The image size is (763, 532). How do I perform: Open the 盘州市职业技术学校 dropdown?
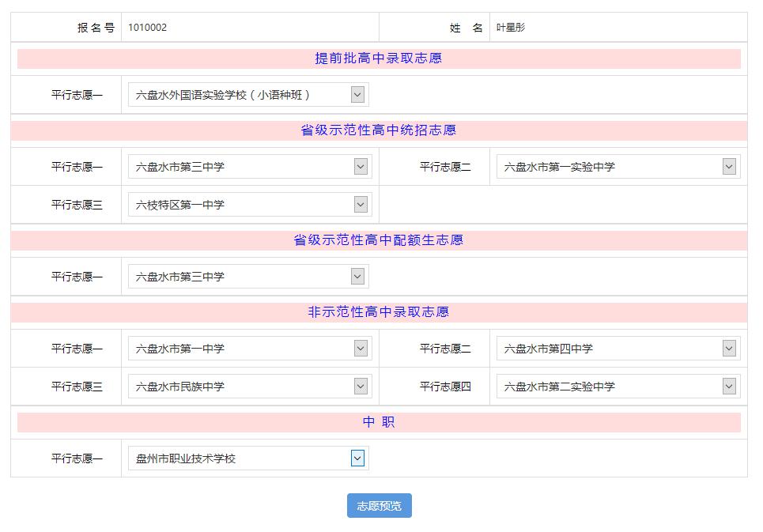247,458
